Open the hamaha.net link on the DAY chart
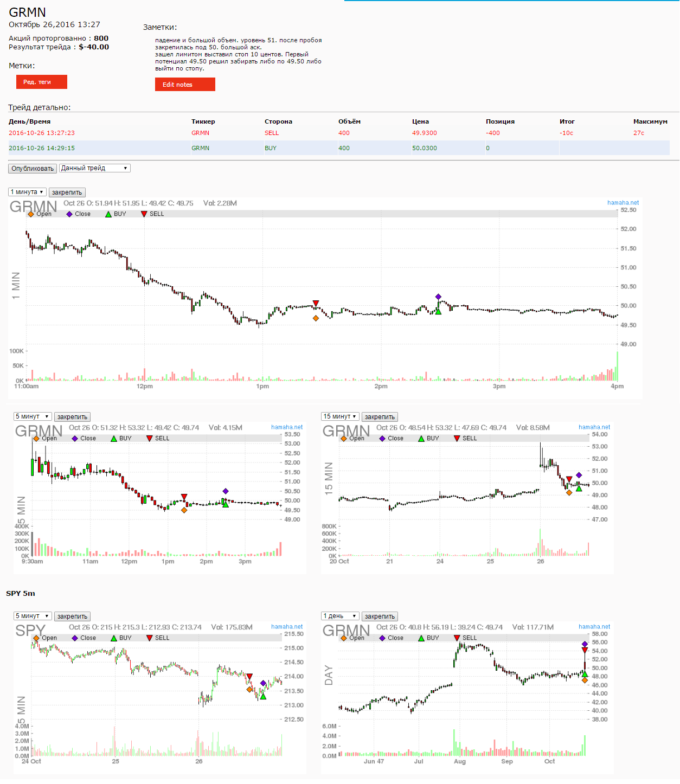The image size is (680, 784). click(594, 627)
